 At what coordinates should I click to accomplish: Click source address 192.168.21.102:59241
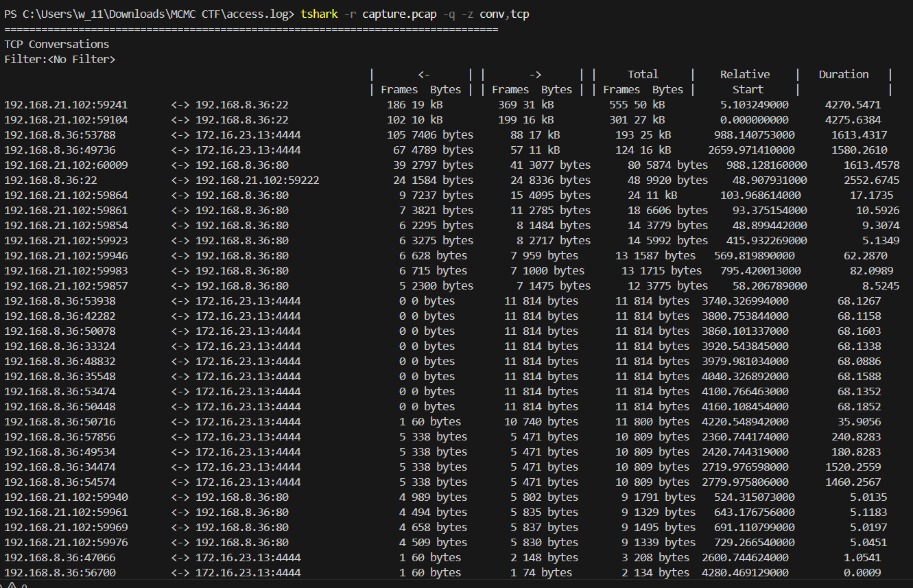(x=66, y=104)
